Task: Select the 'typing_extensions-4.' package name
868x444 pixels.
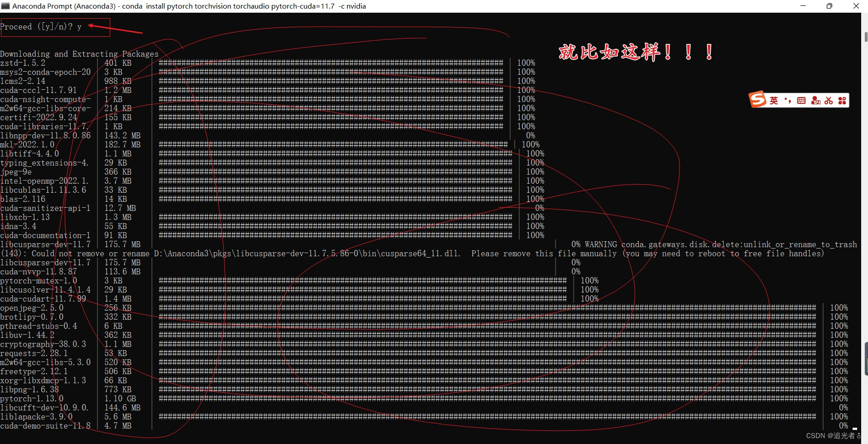Action: [x=44, y=163]
